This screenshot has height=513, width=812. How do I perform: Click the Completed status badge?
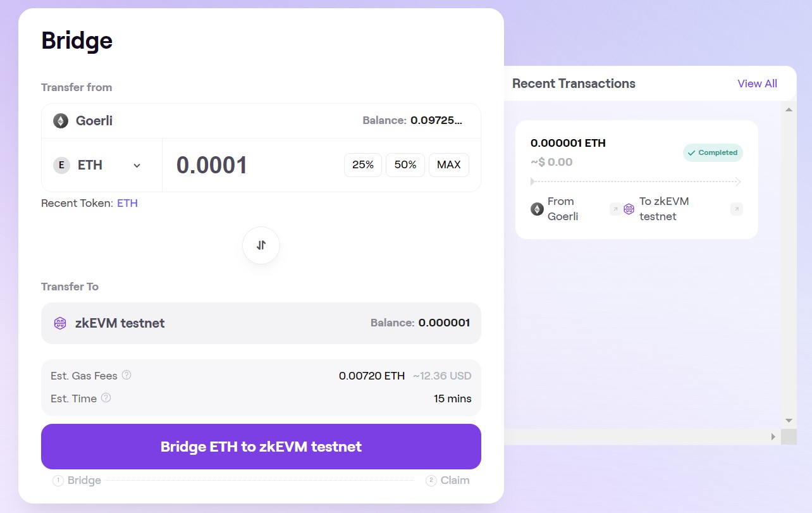click(x=713, y=152)
